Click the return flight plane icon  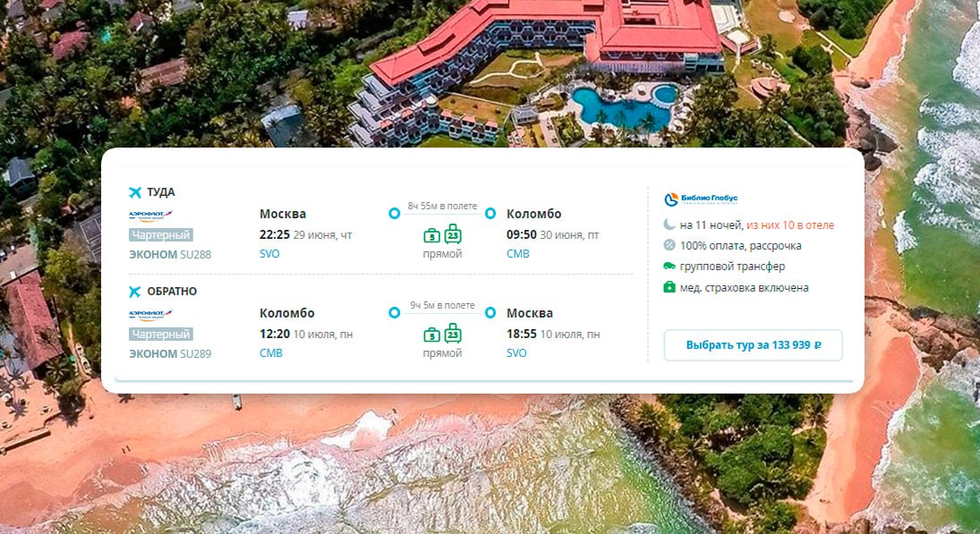135,292
